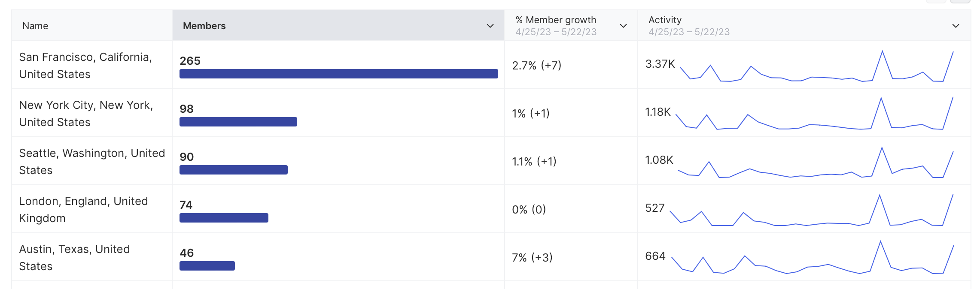Click Austin activity sparkline showing 664
This screenshot has height=289, width=980.
pyautogui.click(x=813, y=258)
